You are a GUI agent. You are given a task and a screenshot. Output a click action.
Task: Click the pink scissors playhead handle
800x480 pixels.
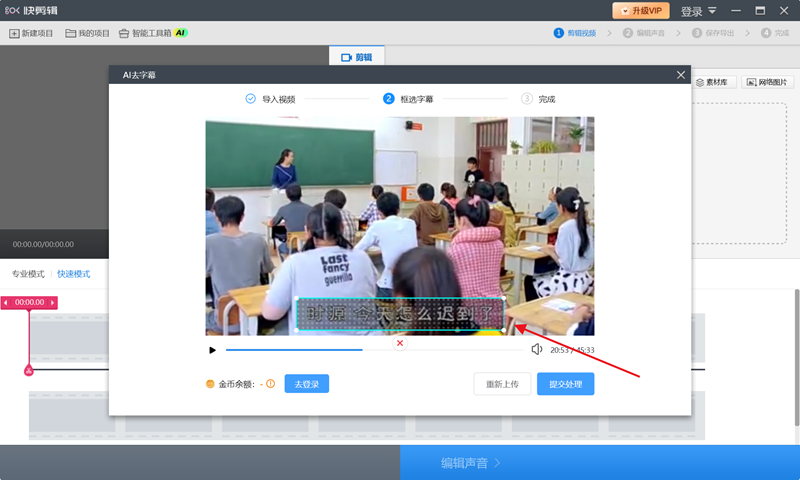[x=29, y=370]
